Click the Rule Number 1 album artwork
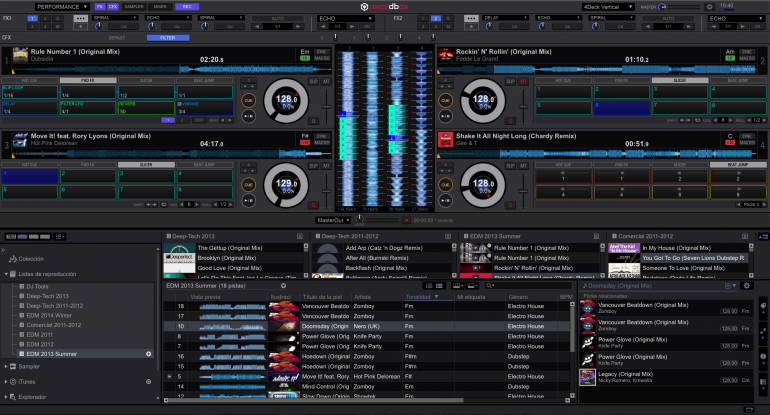 pos(20,55)
